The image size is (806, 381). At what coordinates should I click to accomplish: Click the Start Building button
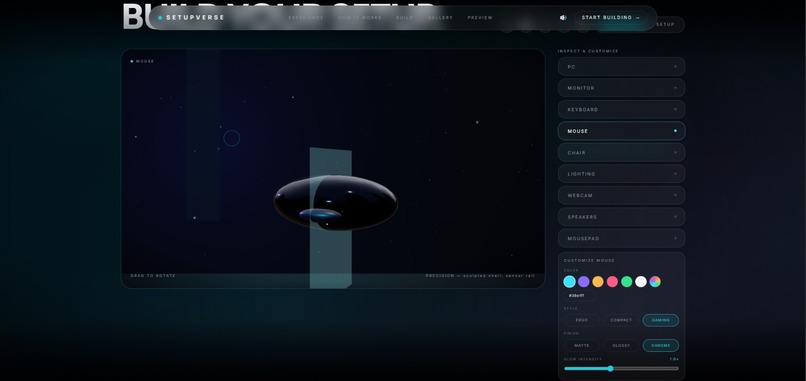click(x=611, y=17)
